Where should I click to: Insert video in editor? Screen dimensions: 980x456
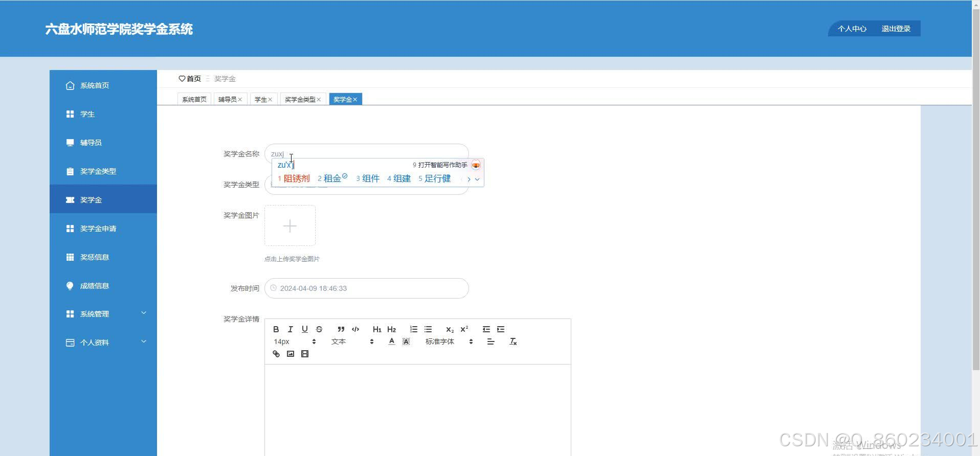[x=305, y=354]
